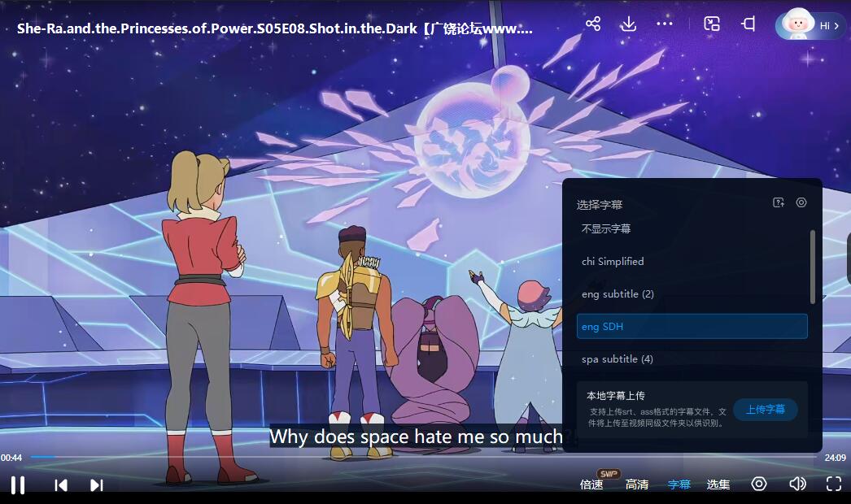Click the 24:09 total duration label

[835, 458]
